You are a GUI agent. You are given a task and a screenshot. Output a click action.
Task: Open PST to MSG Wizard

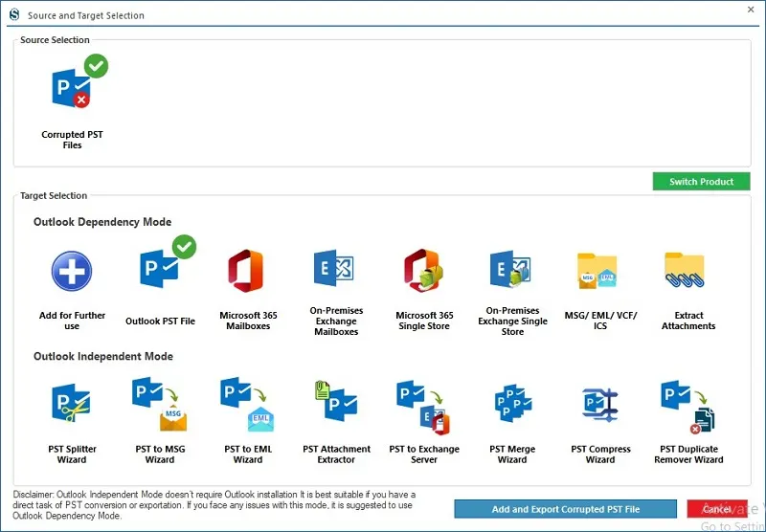point(159,404)
